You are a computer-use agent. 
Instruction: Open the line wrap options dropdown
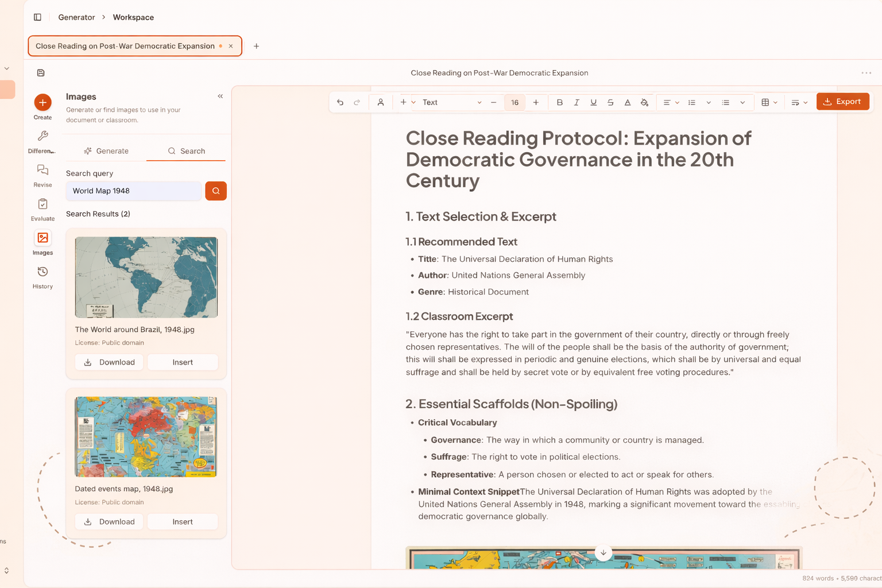[x=799, y=102]
